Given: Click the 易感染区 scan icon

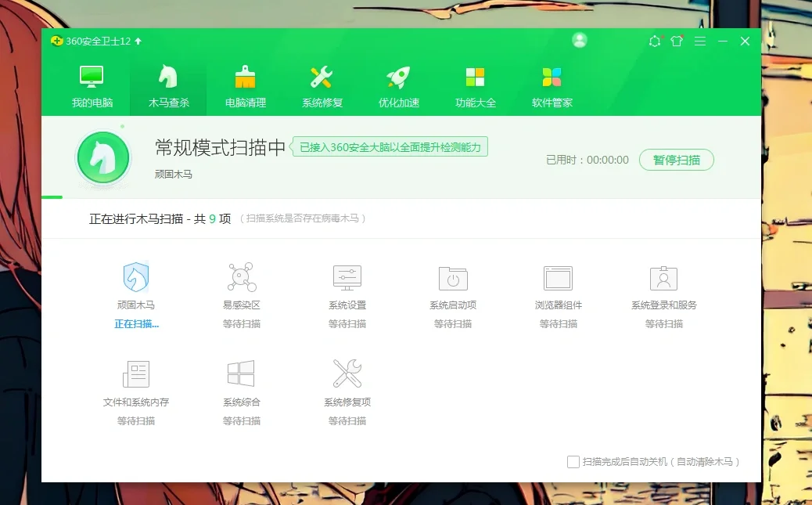Looking at the screenshot, I should pyautogui.click(x=241, y=277).
